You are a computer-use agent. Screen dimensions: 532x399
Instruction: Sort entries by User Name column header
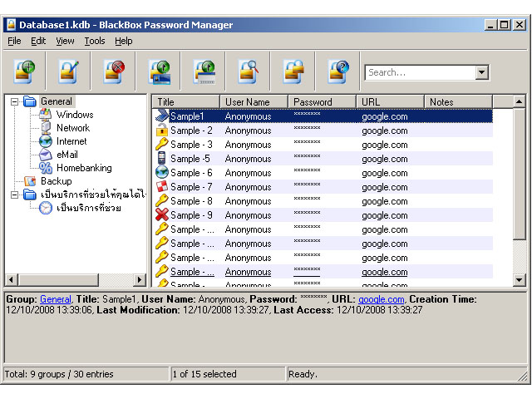[x=254, y=101]
